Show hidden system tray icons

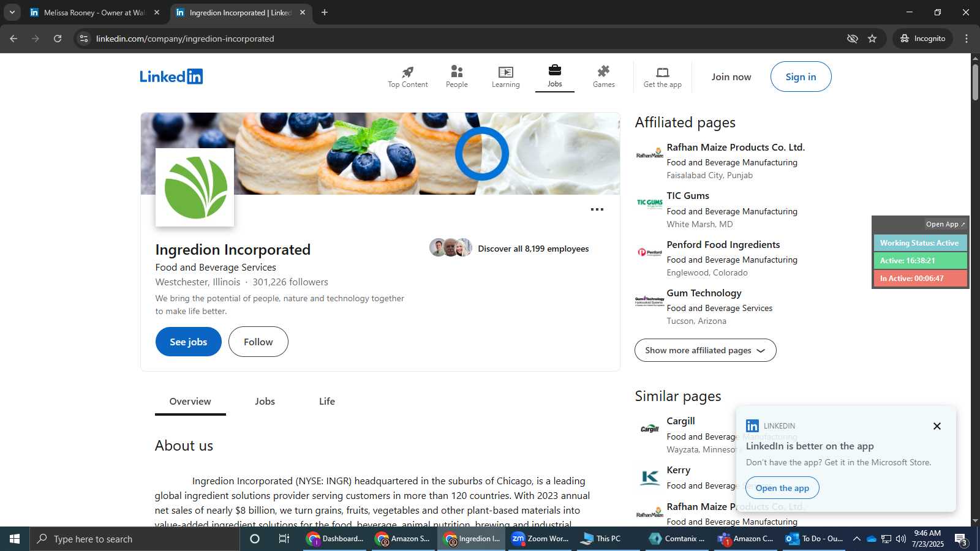click(x=856, y=539)
